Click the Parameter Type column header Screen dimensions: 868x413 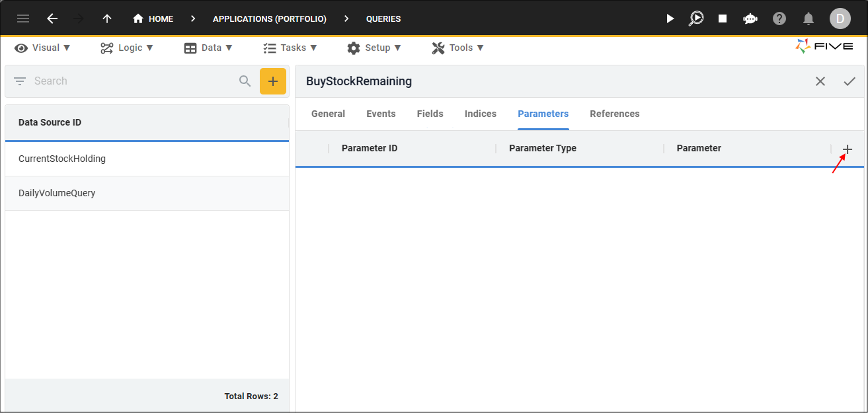click(x=543, y=148)
